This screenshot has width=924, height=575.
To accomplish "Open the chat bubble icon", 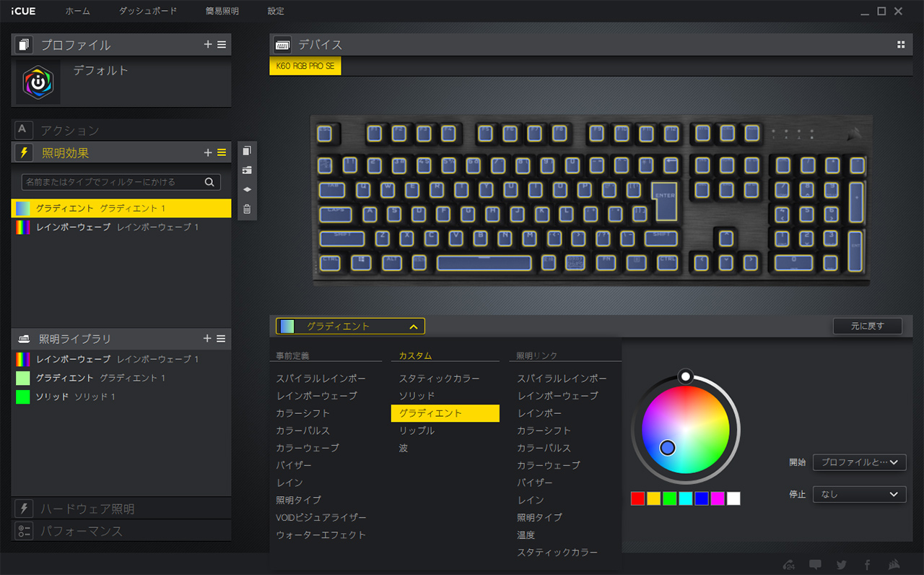I will pos(816,565).
